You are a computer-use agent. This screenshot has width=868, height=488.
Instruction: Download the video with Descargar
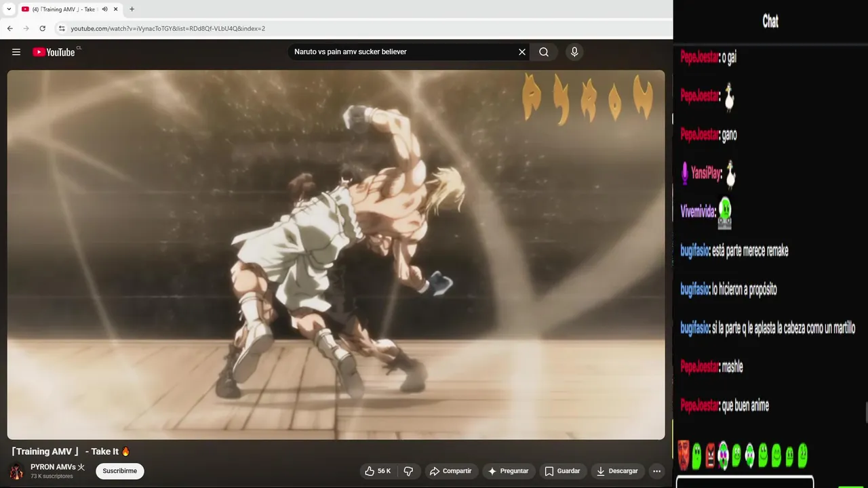pos(617,471)
